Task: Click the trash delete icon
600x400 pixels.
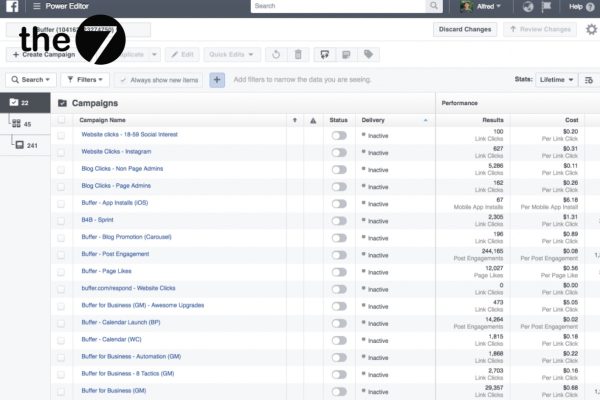Action: point(298,54)
